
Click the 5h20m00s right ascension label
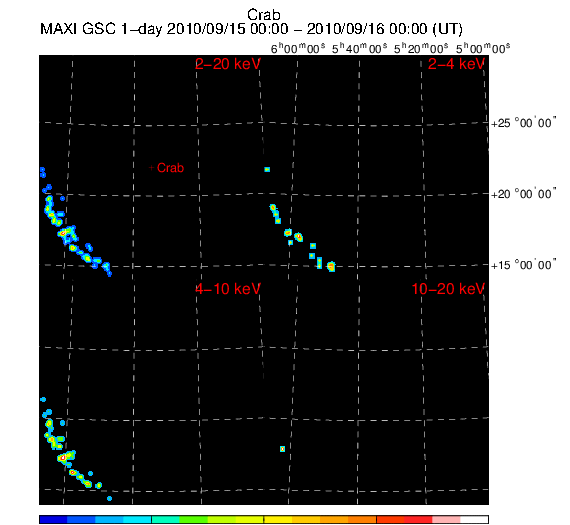(421, 49)
